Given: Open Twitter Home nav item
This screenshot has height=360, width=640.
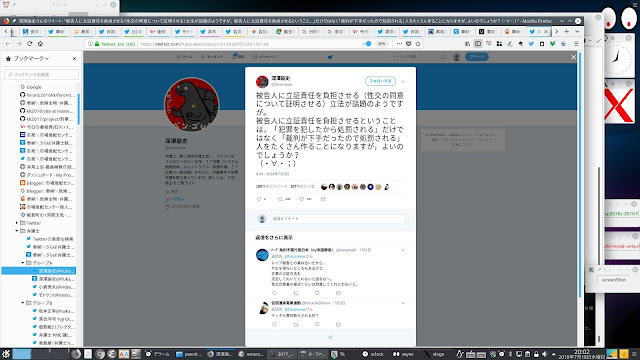Looking at the screenshot, I should click(x=184, y=57).
